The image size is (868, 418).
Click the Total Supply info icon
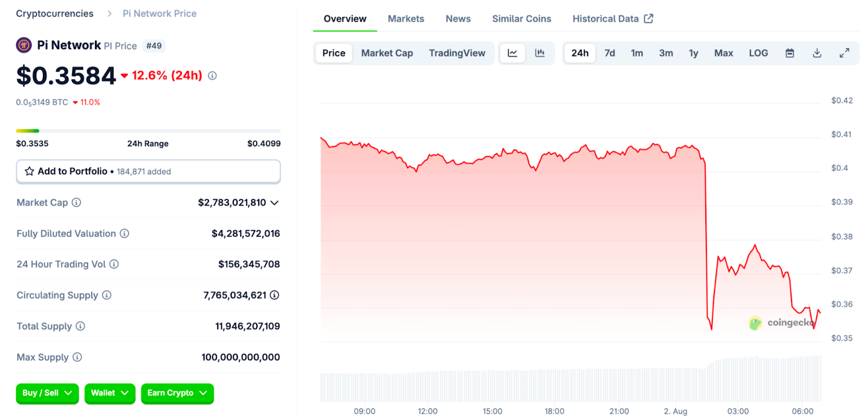(x=80, y=326)
